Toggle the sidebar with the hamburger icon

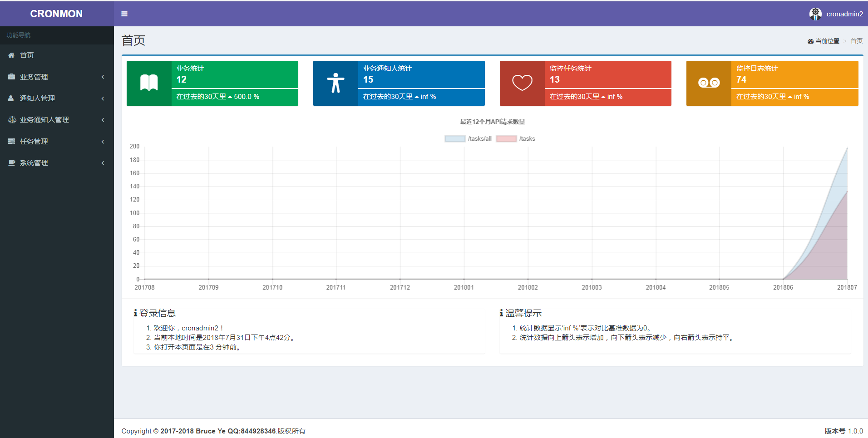[124, 14]
